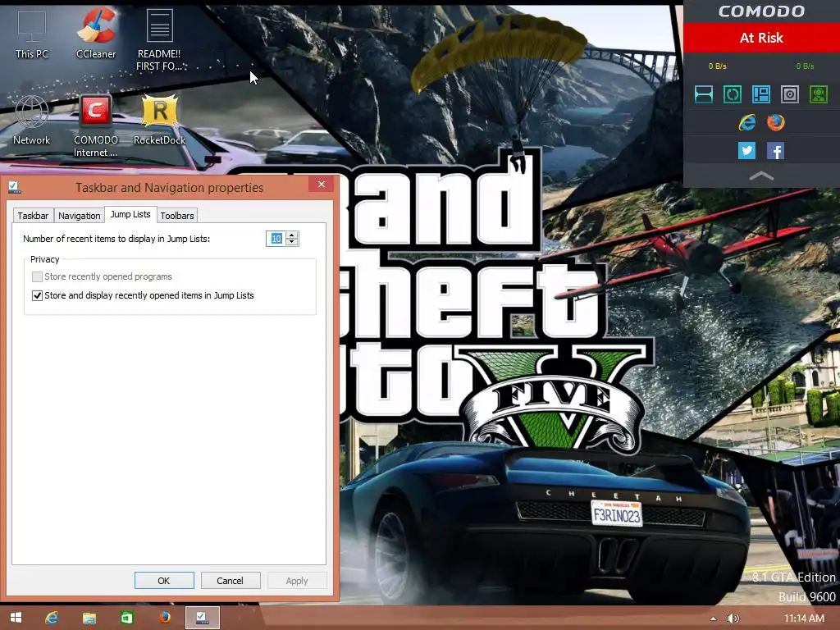Click the COMODO widget title logo
The image size is (840, 630).
(761, 11)
